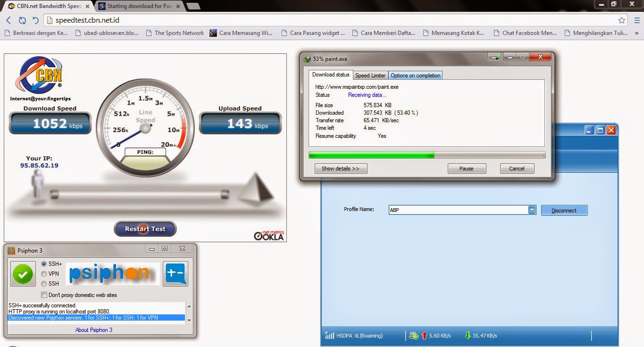
Task: Open the Profile Name dropdown arrow
Action: point(532,210)
